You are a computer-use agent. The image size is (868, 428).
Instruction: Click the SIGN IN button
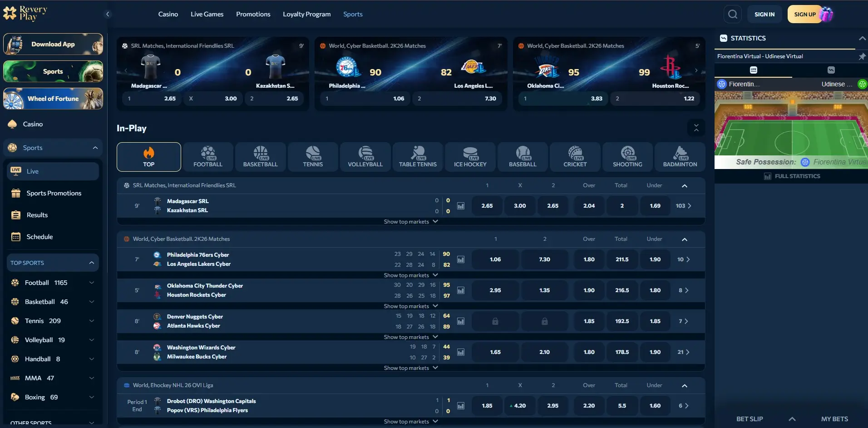pyautogui.click(x=764, y=14)
